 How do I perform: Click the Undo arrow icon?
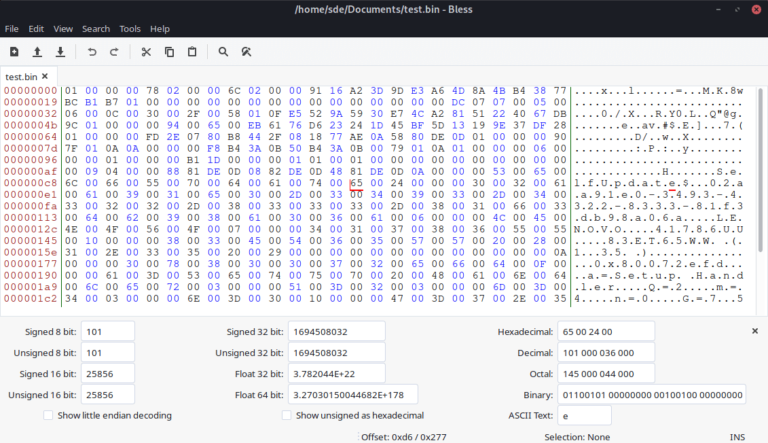[92, 51]
